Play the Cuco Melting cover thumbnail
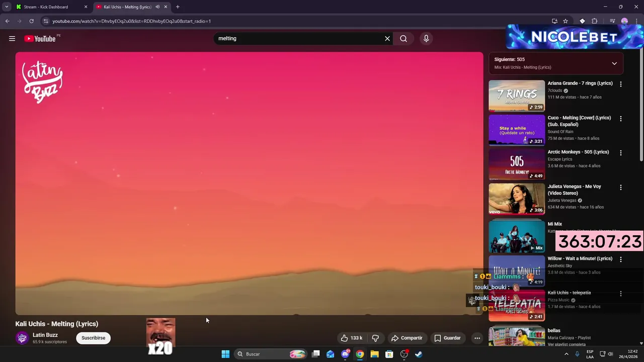Screen dimensions: 644x362 tap(517, 130)
